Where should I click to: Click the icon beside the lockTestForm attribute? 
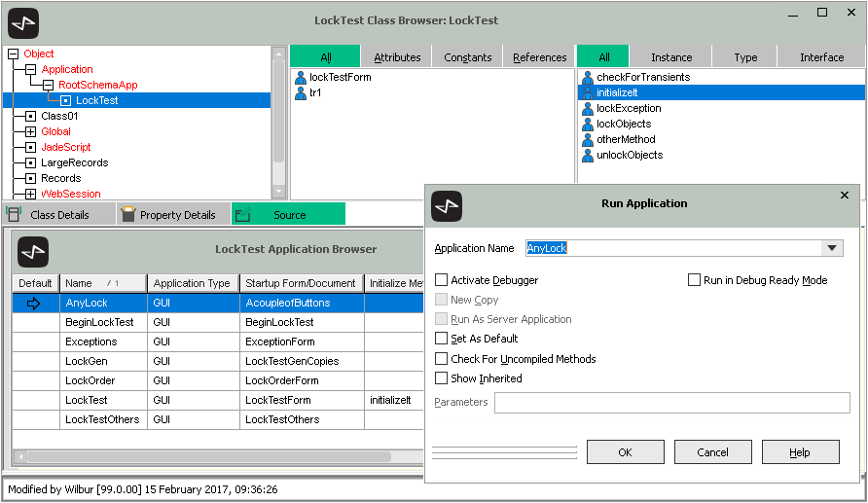coord(301,78)
